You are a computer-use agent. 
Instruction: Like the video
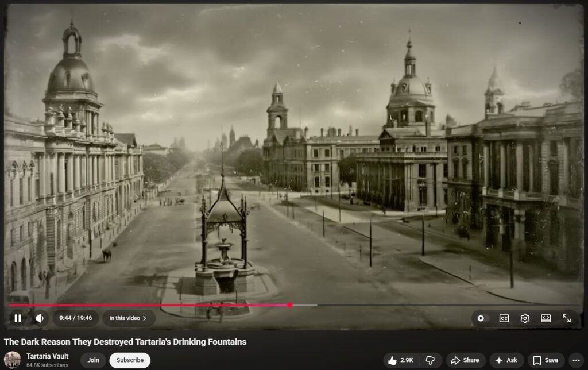[401, 360]
